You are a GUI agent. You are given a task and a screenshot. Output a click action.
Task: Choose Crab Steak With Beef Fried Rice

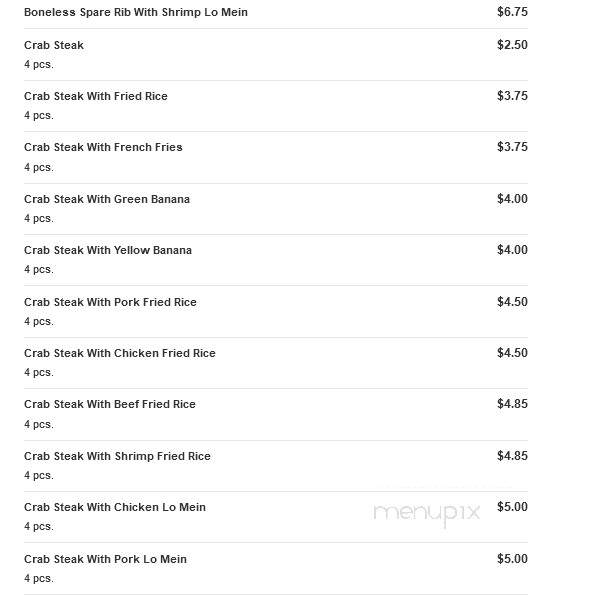click(x=110, y=404)
